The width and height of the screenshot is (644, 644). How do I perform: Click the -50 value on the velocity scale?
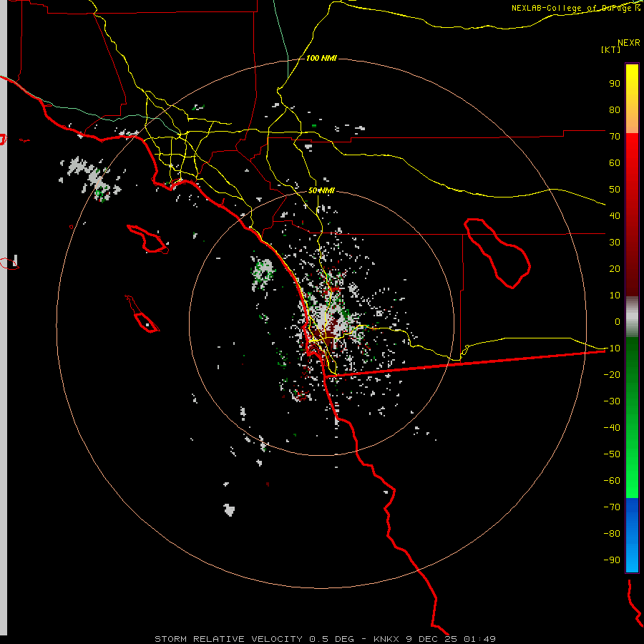pyautogui.click(x=612, y=454)
